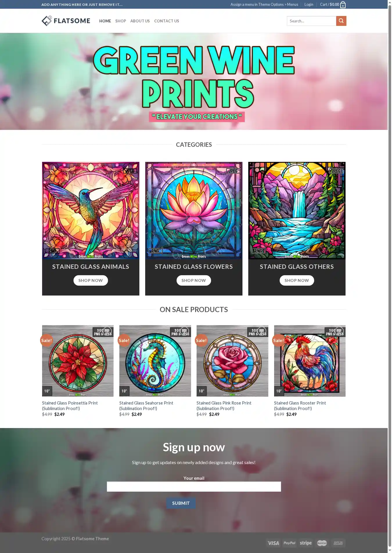
Task: Open the shopping cart bag icon
Action: point(343,5)
